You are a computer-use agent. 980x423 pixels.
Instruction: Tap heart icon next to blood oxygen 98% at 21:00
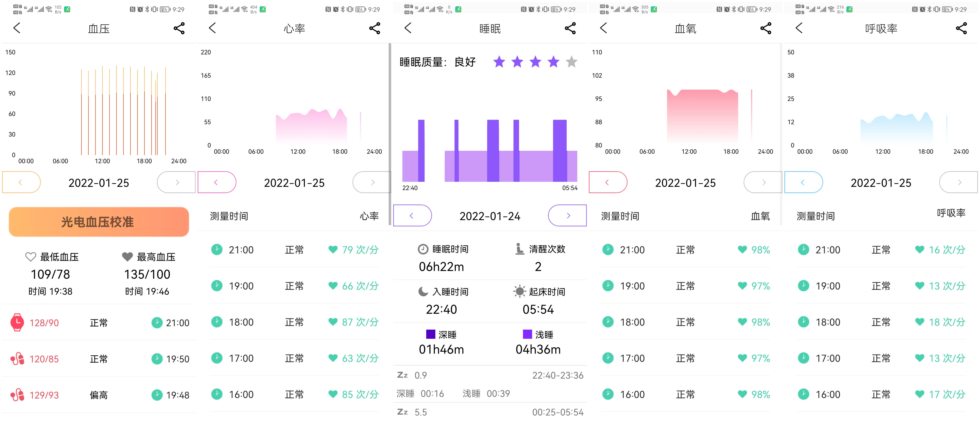(742, 249)
